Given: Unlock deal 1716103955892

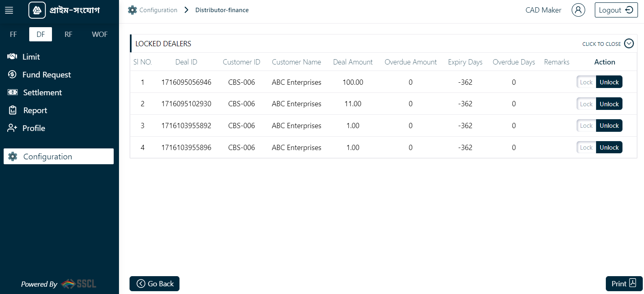Looking at the screenshot, I should click(x=609, y=125).
